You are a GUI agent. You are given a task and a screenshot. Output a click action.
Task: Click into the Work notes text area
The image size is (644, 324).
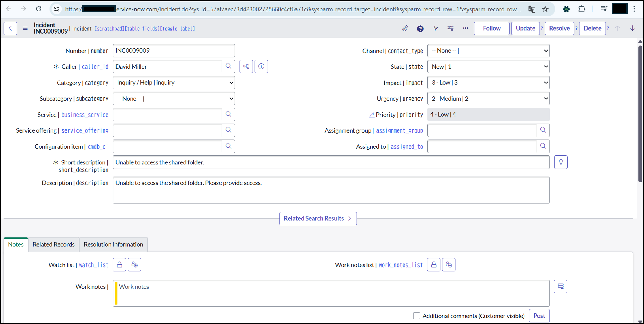[331, 293]
